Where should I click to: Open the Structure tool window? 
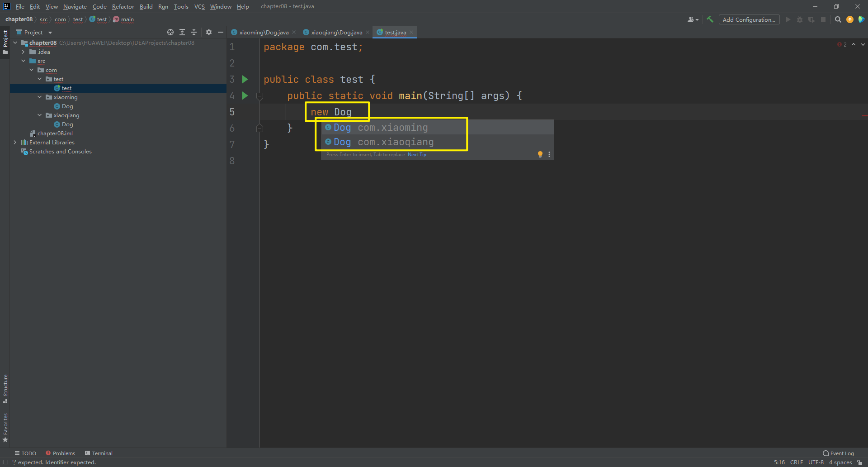point(5,389)
